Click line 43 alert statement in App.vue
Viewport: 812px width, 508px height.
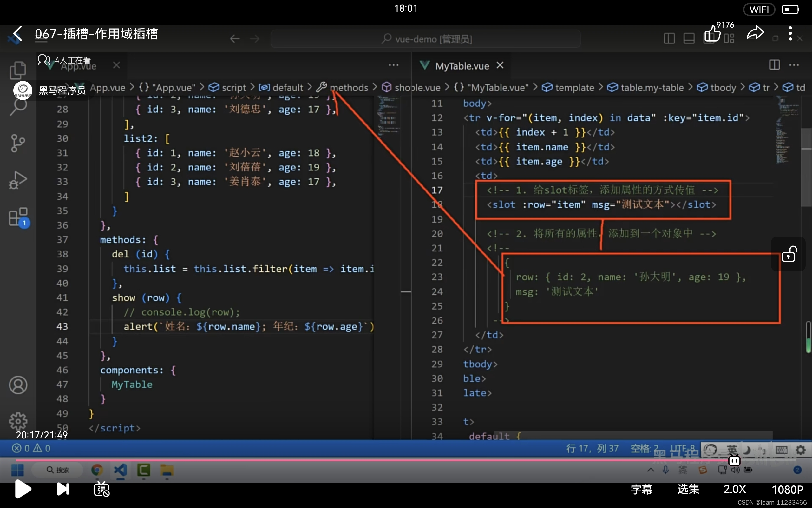(x=249, y=327)
